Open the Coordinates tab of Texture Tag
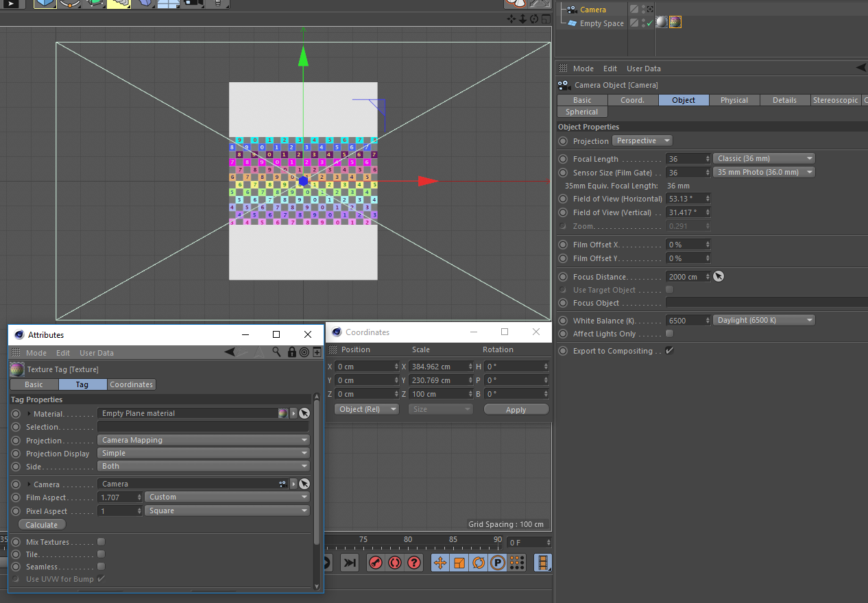Image resolution: width=868 pixels, height=603 pixels. pos(132,384)
